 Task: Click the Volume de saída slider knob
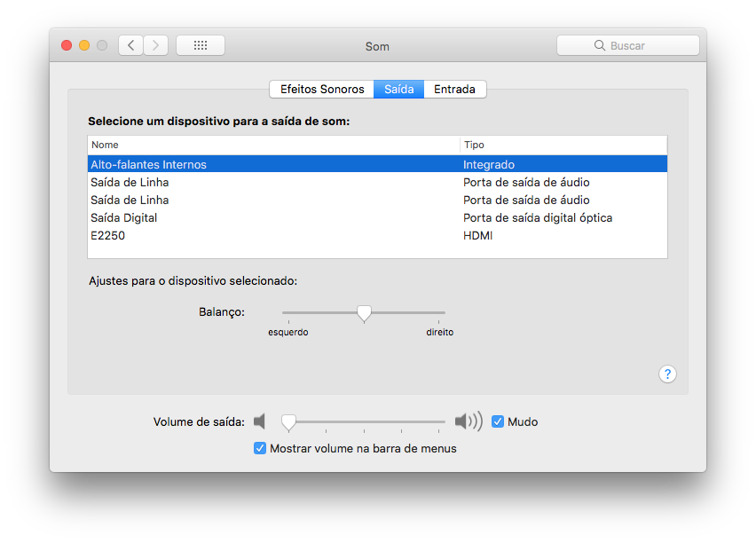[288, 422]
